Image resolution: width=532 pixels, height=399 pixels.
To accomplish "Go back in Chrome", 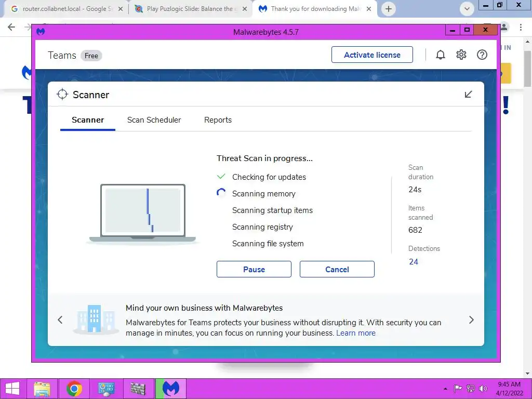I will (11, 27).
